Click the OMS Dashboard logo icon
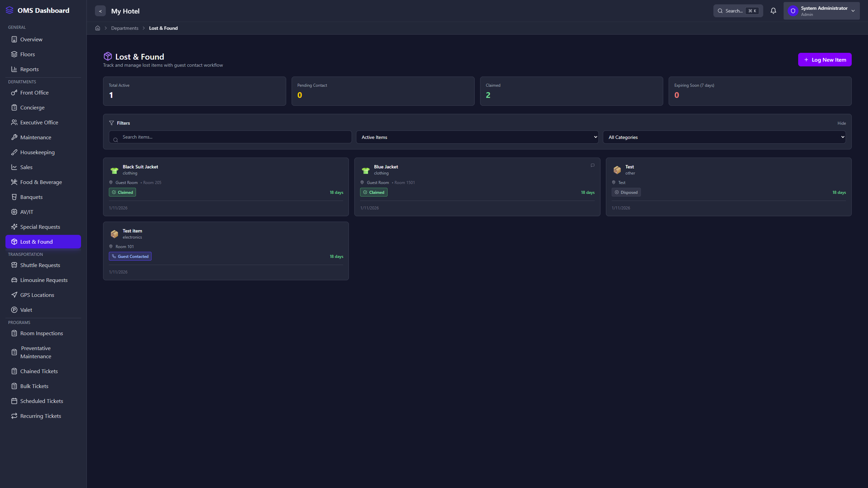 [10, 10]
